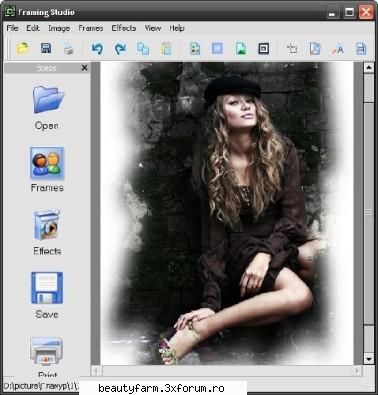This screenshot has width=378, height=395.
Task: Click the rightmost toolbar document icon
Action: [361, 49]
